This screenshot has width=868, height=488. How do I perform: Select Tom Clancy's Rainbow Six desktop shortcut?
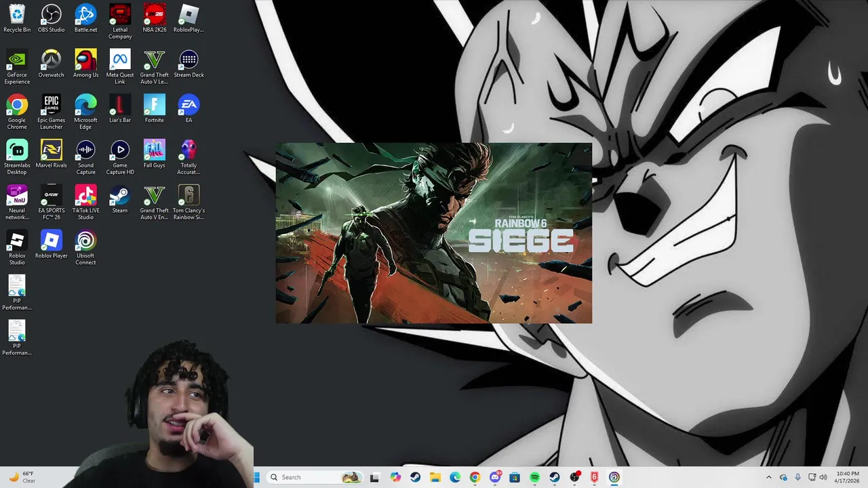coord(189,203)
